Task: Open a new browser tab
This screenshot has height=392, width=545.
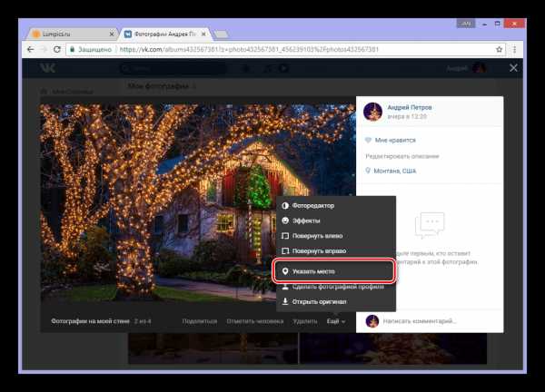Action: [x=221, y=34]
